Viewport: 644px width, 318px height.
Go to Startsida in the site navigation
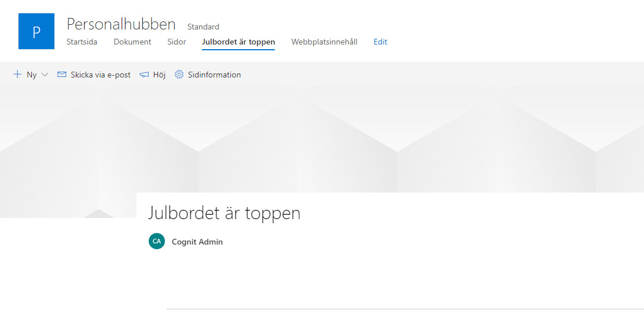82,42
